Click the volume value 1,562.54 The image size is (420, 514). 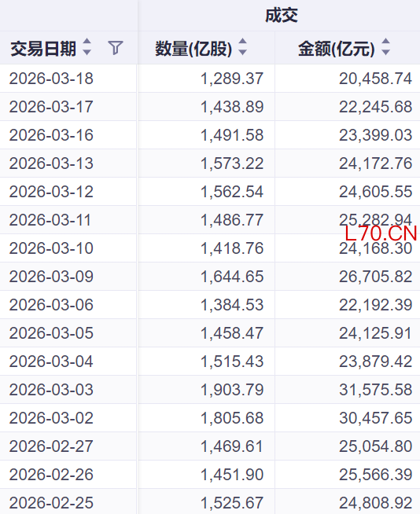[232, 192]
